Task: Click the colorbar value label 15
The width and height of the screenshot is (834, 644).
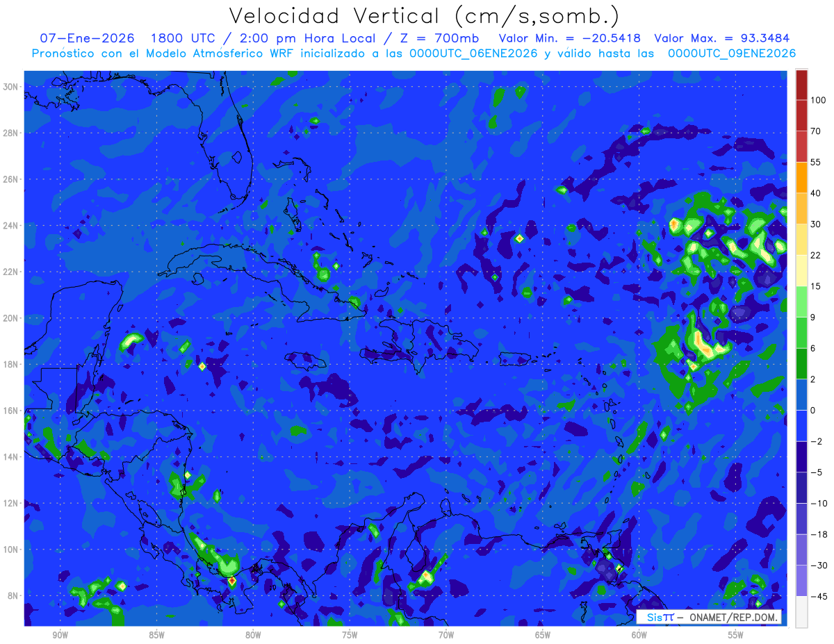Action: (816, 286)
